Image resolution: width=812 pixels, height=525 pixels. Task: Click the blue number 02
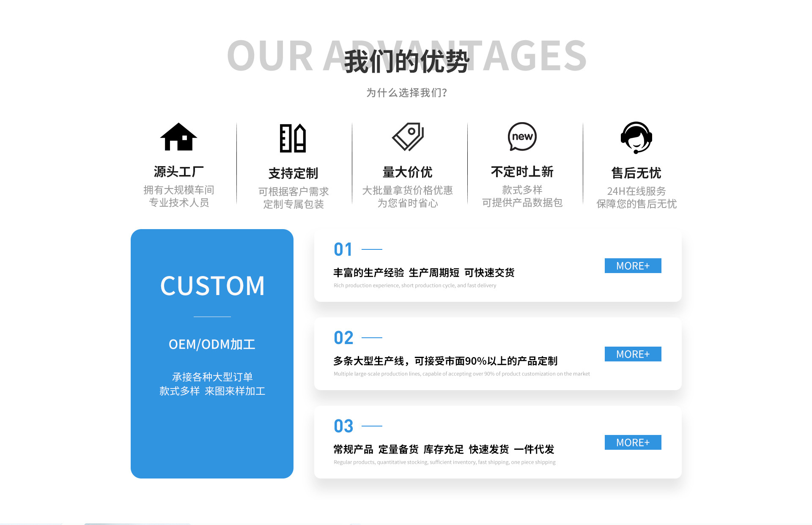tap(343, 338)
